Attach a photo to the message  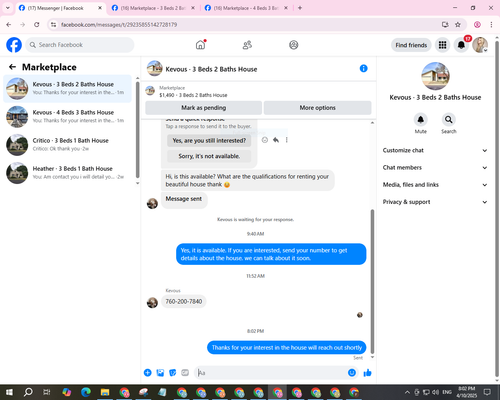(x=160, y=373)
